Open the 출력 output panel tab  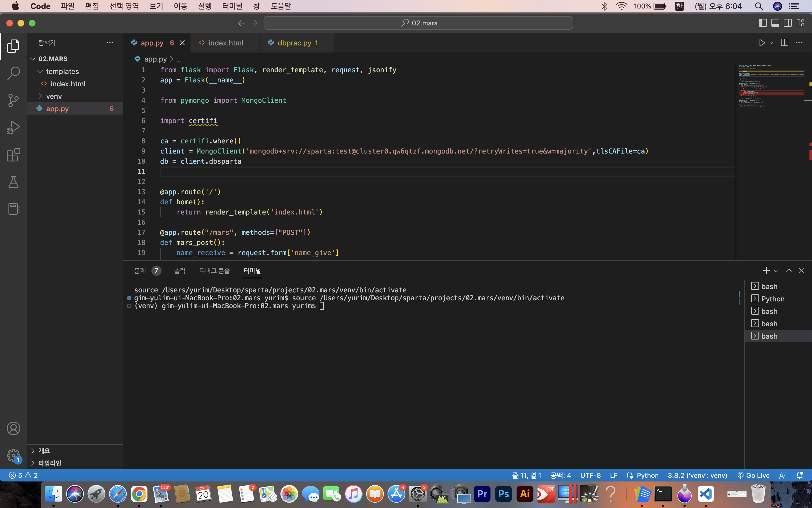(x=180, y=270)
